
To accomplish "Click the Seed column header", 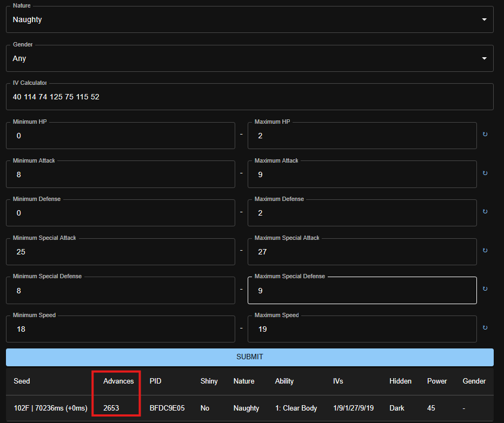I will click(22, 381).
